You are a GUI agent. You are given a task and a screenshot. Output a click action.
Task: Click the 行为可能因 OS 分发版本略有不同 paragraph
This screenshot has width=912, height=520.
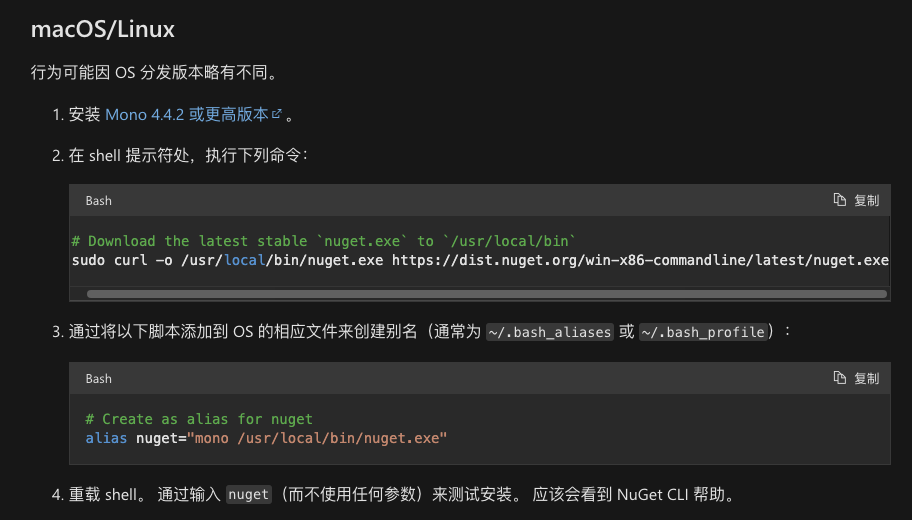(154, 73)
